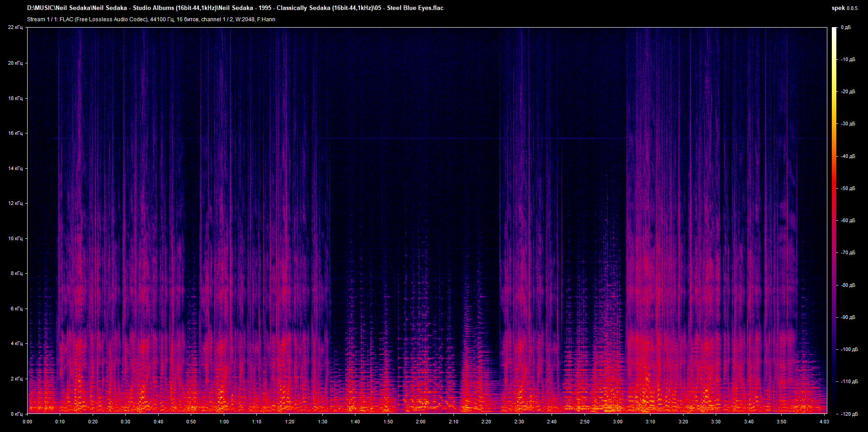Click the -60 дБ level on the scale
This screenshot has width=868, height=432.
847,221
